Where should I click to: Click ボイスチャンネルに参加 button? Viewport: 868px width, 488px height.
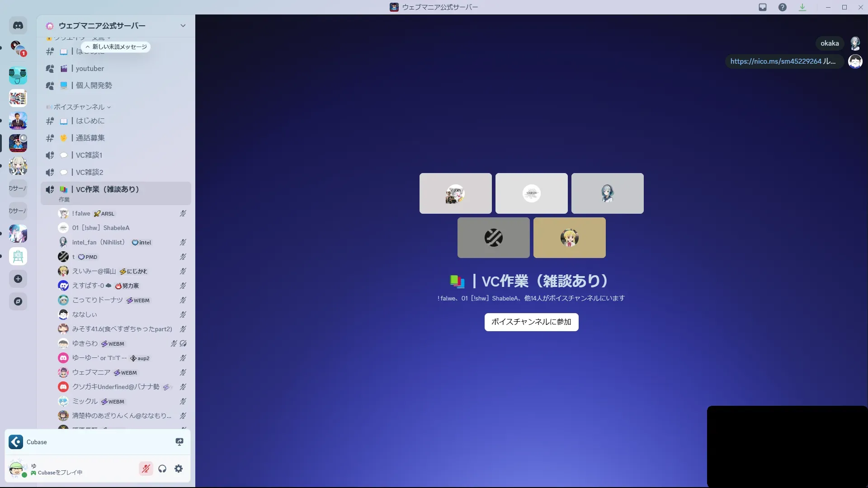[531, 322]
